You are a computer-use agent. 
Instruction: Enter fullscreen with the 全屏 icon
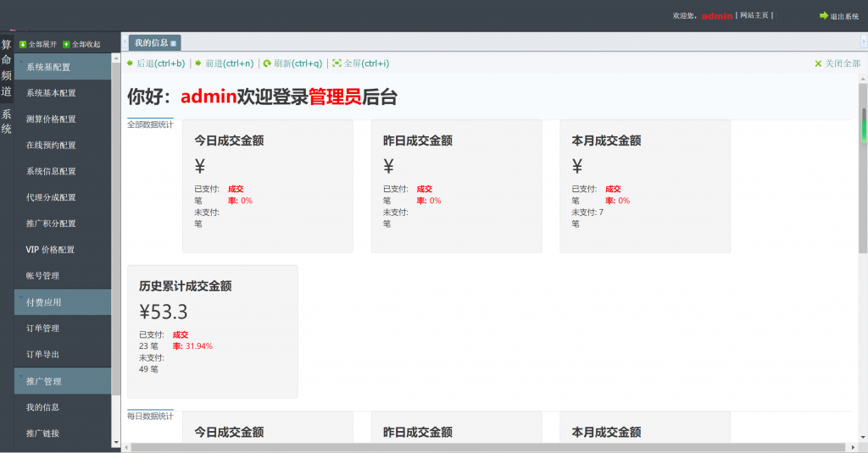click(337, 64)
